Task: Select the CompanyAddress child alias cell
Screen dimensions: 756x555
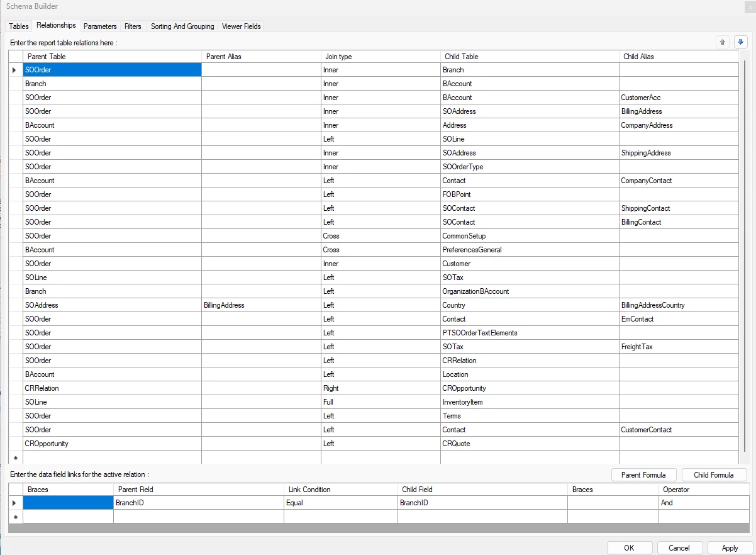Action: click(x=679, y=125)
